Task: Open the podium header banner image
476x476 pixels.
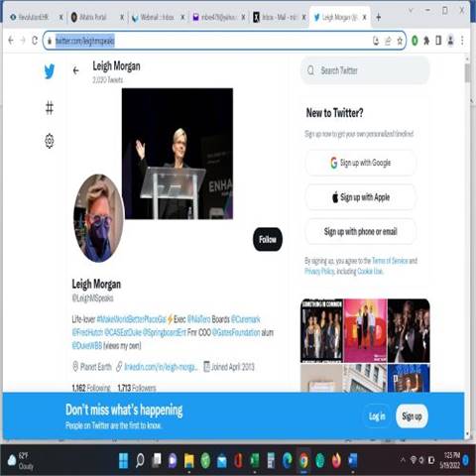Action: coord(178,154)
